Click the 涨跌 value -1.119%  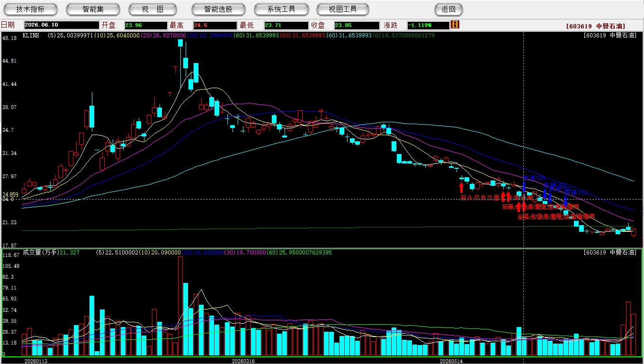coord(428,25)
